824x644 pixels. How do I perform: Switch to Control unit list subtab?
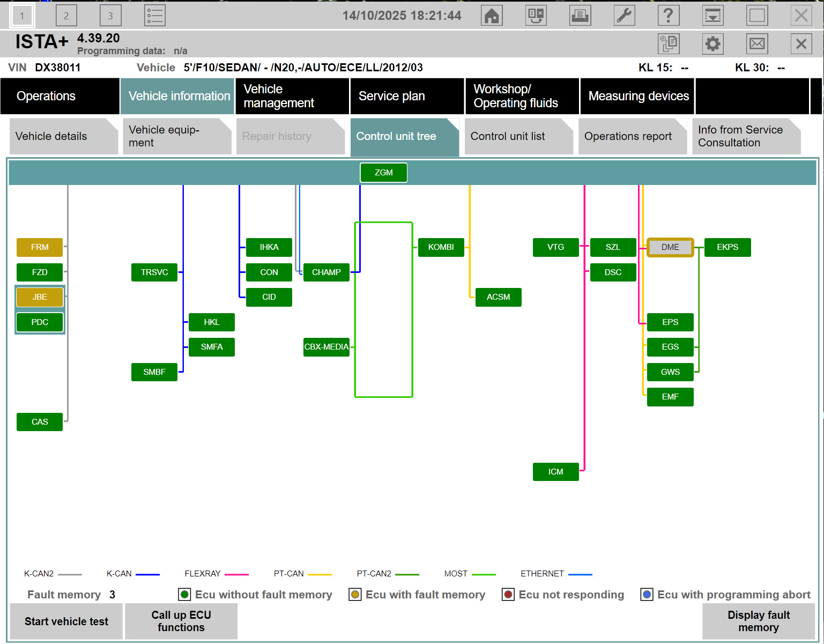coord(519,136)
